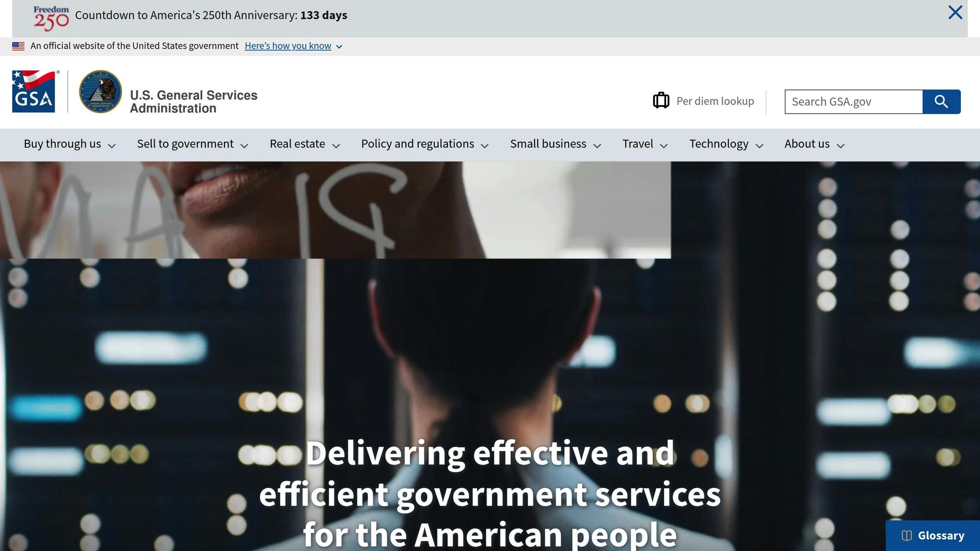Click the Freedom 250 logo
This screenshot has width=980, height=551.
(x=51, y=18)
